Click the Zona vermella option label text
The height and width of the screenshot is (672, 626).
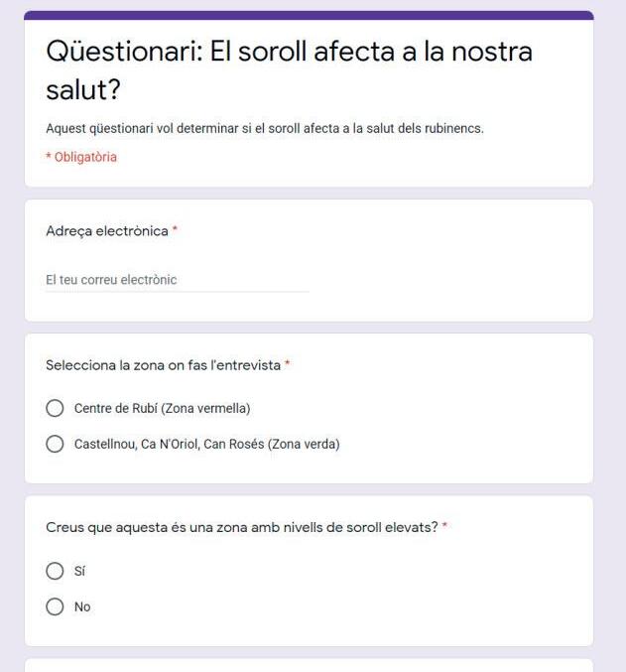(x=162, y=408)
